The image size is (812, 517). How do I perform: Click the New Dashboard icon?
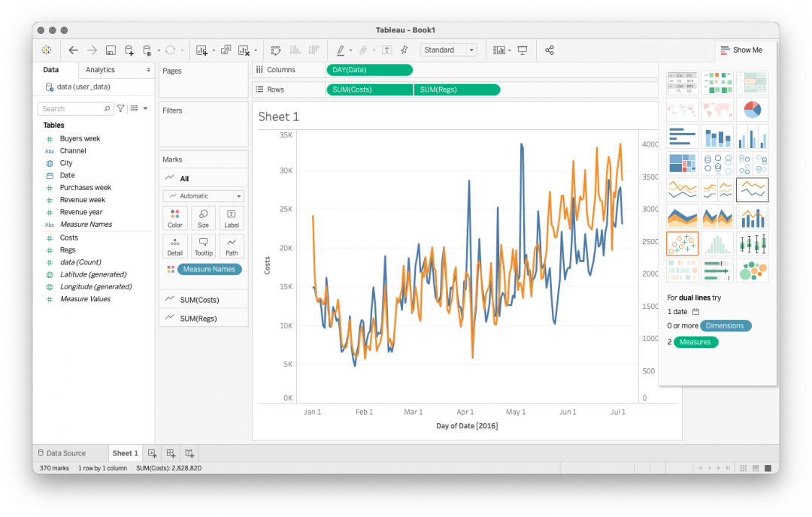point(171,453)
